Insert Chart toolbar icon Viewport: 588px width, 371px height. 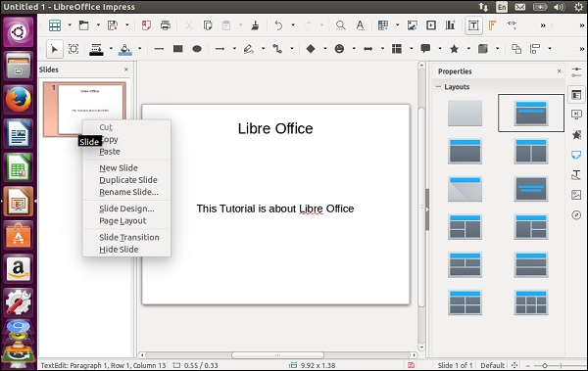pos(451,25)
